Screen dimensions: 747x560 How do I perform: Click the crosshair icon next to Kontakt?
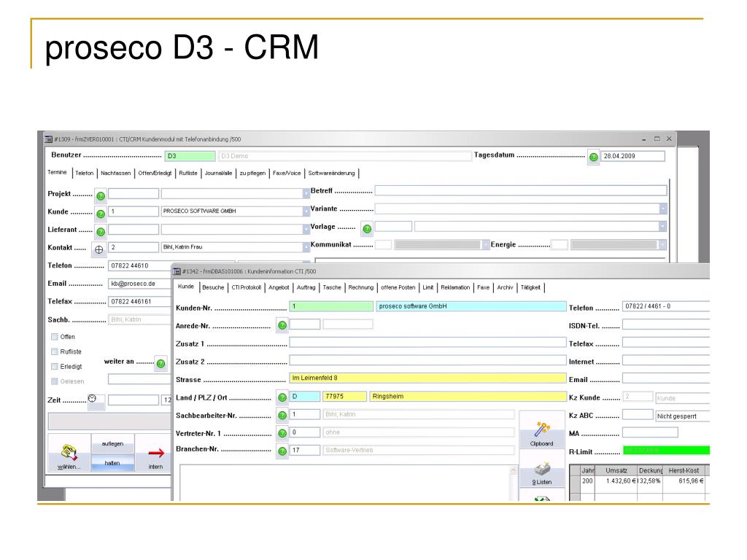99,249
